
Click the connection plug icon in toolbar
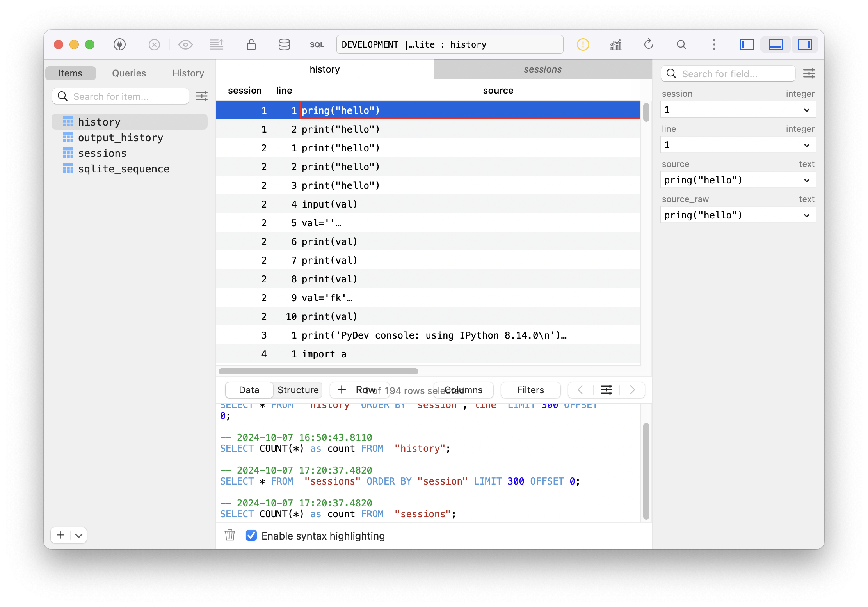[119, 44]
